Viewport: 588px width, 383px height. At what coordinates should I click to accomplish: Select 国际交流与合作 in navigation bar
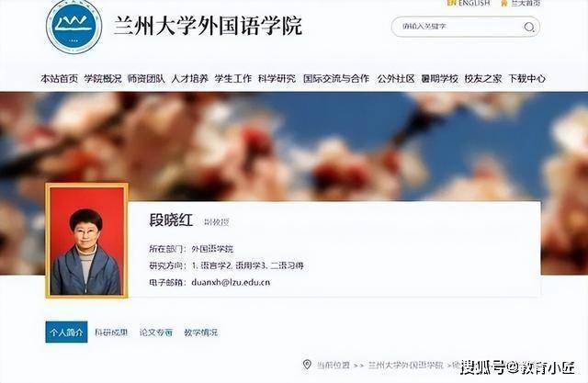point(336,79)
